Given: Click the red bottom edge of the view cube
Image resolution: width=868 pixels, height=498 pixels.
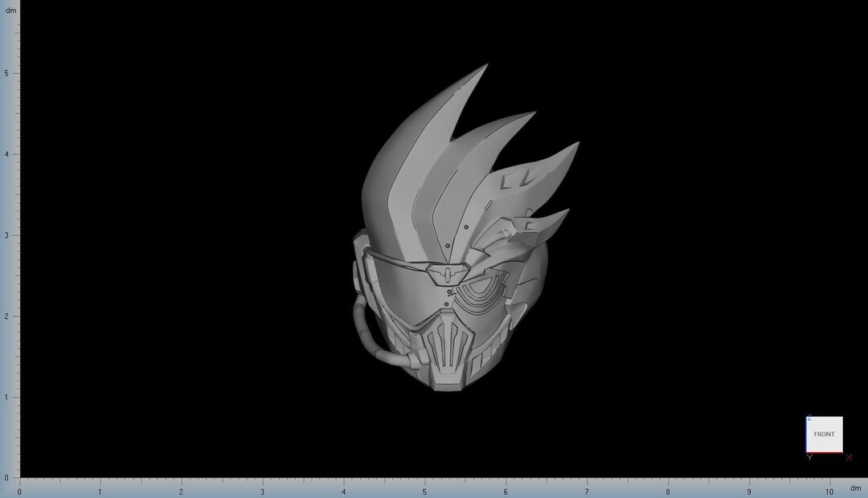Looking at the screenshot, I should [825, 451].
